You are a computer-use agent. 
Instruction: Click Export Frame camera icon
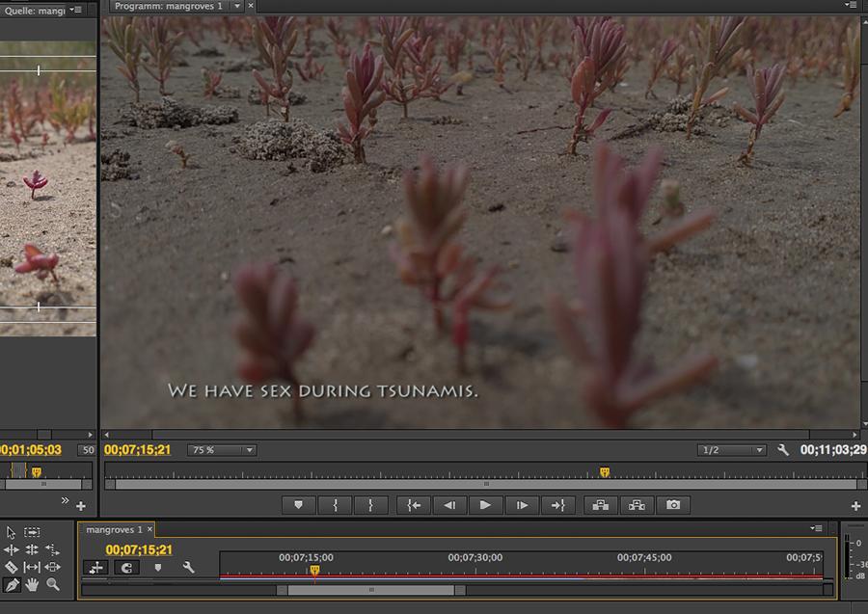673,505
